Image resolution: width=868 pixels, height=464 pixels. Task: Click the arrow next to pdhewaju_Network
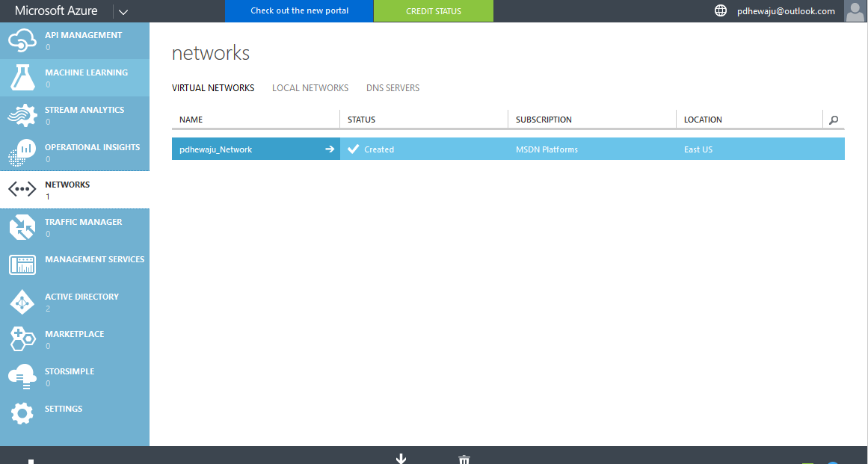coord(330,149)
